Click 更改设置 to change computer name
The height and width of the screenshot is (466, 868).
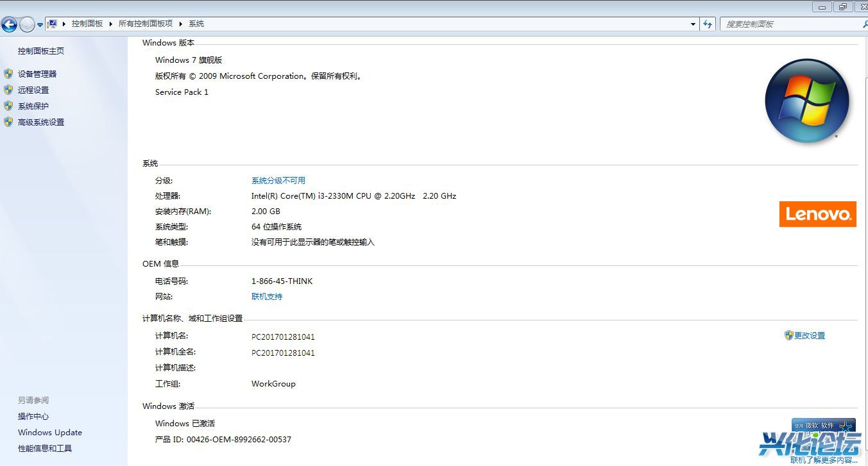809,335
